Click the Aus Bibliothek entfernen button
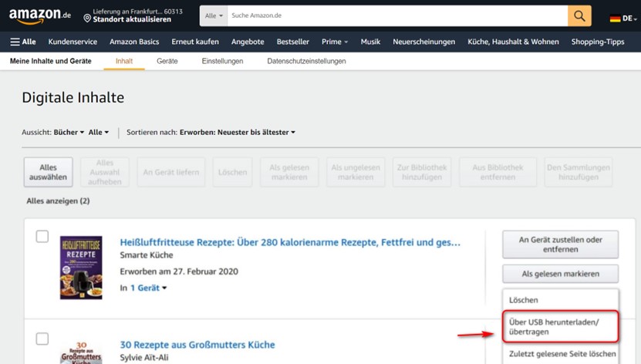Viewport: 641px width, 364px height. (x=498, y=172)
